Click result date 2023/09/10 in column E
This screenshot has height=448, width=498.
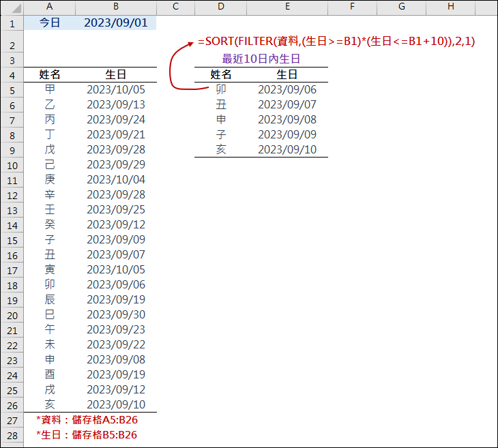click(x=287, y=149)
